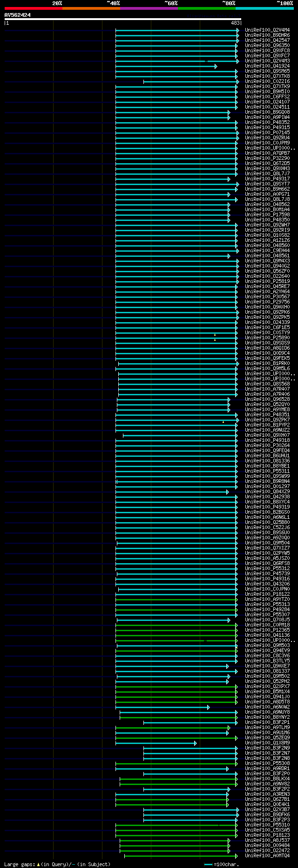This screenshot has width=298, height=868.
Task: Click the label UniRef100_Q42938
Action: [267, 497]
